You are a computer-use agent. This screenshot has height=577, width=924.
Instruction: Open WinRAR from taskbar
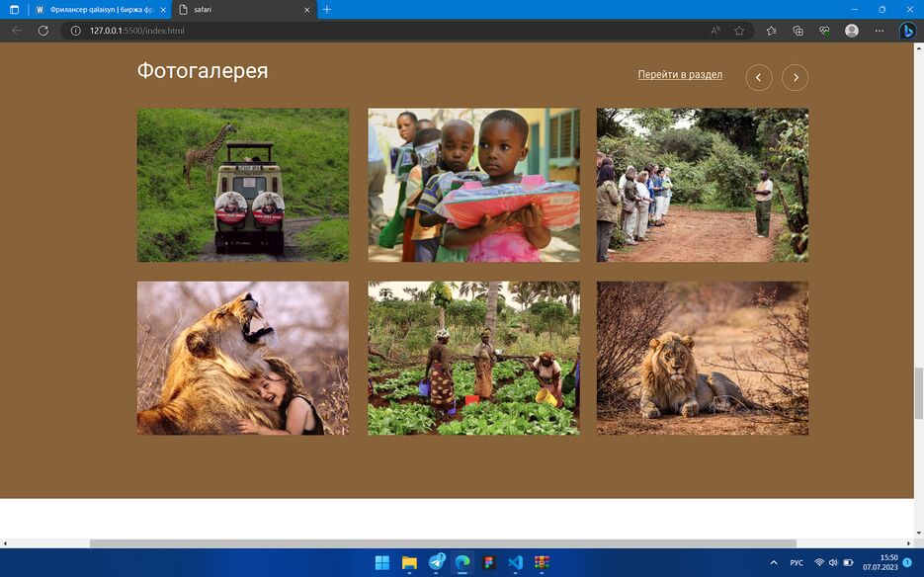[x=542, y=562]
